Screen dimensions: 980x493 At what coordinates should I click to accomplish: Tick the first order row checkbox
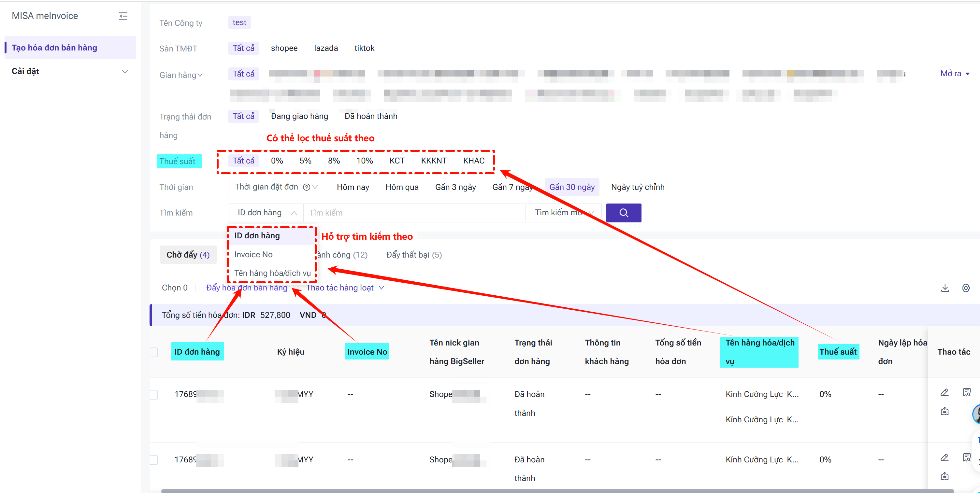[x=154, y=395]
